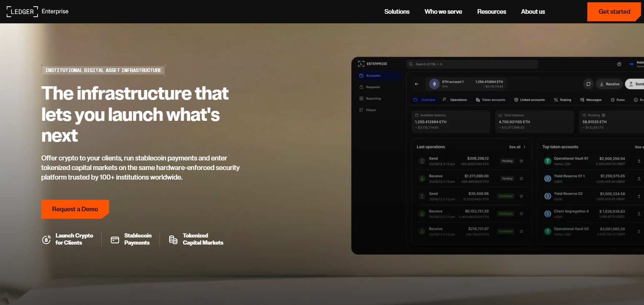
Task: Open the Resources menu
Action: [x=492, y=12]
